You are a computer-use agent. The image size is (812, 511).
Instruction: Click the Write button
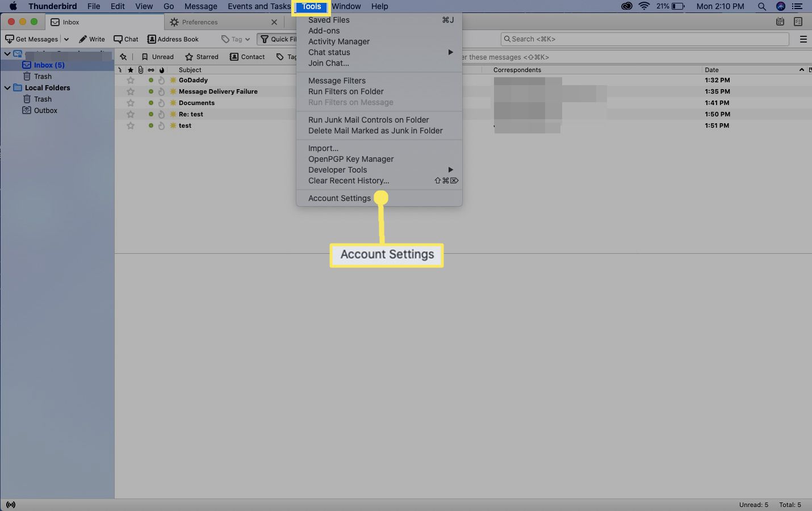pos(91,39)
